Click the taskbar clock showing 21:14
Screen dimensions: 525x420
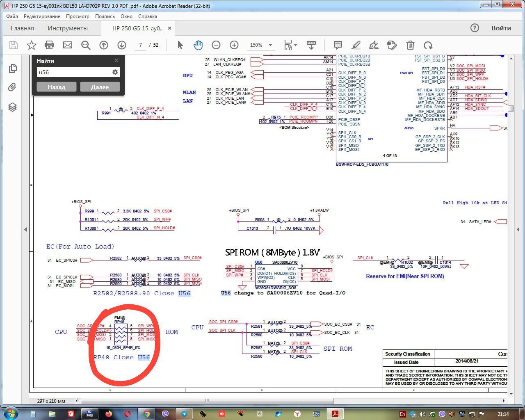503,414
